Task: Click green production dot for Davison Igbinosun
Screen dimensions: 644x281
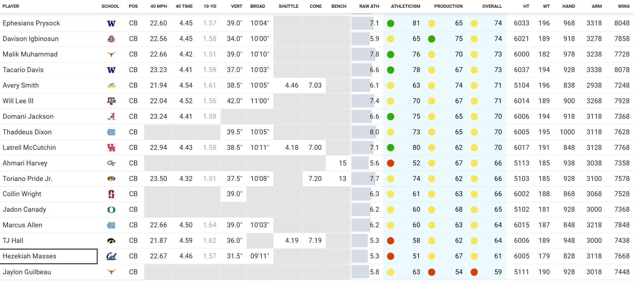Action: (431, 39)
